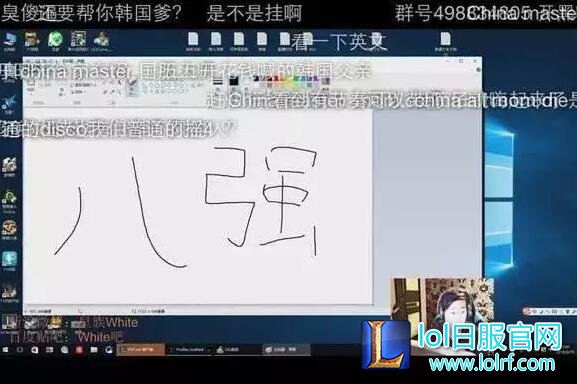
Task: Click the Windows Start button
Action: tap(6, 350)
